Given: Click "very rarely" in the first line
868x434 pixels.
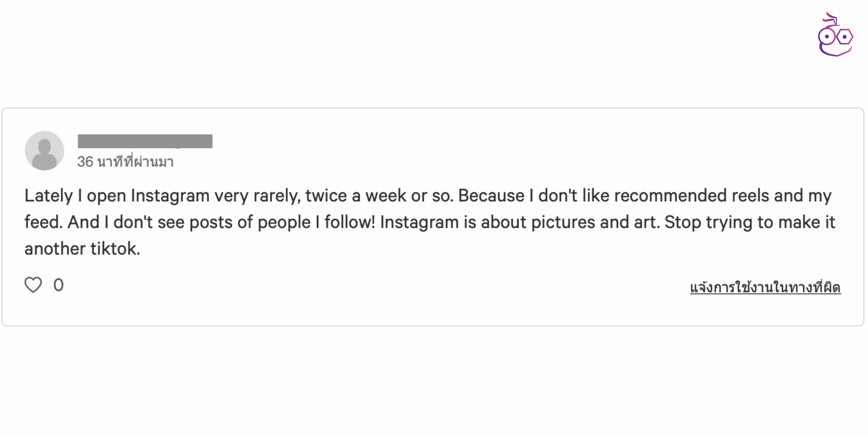Looking at the screenshot, I should [257, 196].
